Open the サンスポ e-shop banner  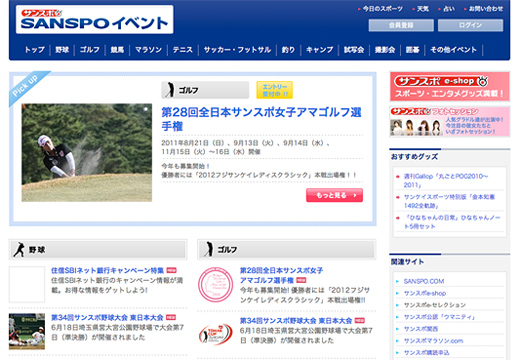point(450,86)
